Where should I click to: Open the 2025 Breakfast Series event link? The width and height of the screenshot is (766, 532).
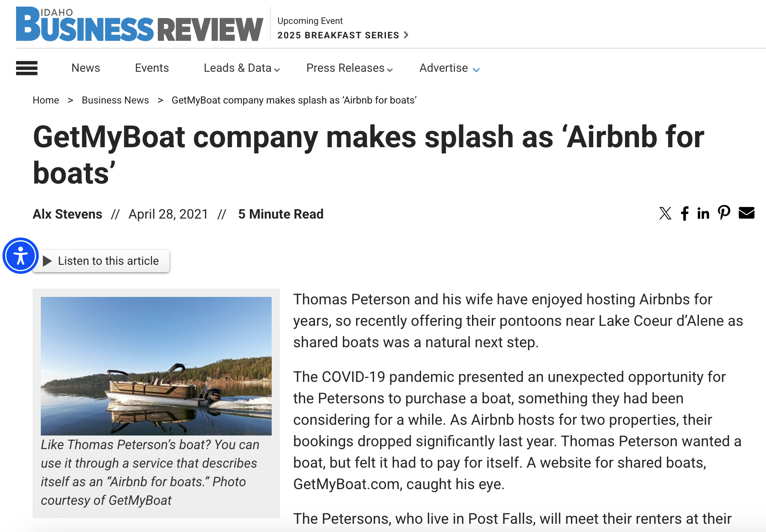click(342, 35)
